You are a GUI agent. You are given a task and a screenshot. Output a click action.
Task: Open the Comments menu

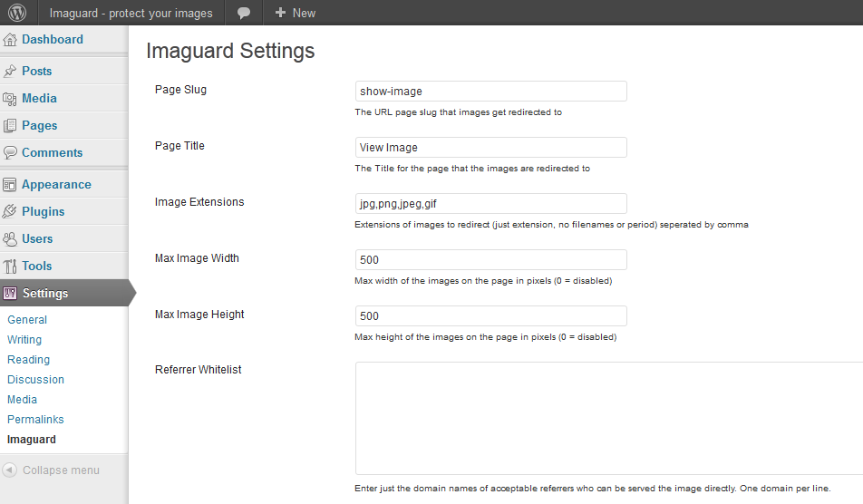pyautogui.click(x=53, y=152)
